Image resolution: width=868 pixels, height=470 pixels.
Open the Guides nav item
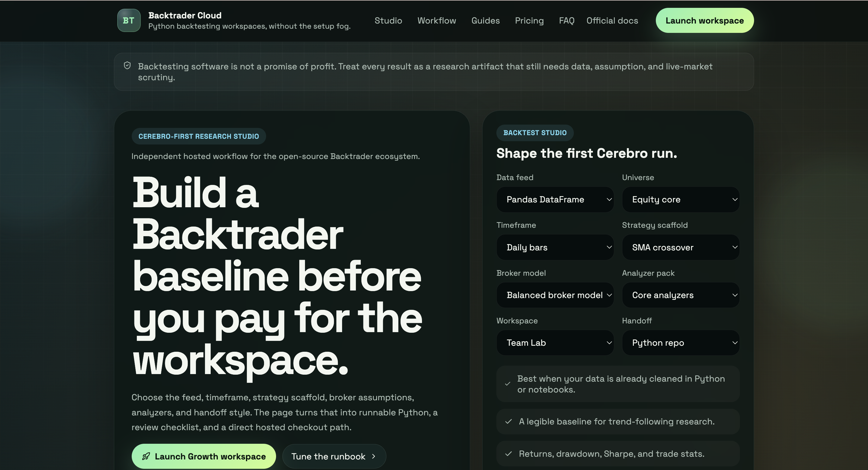(x=485, y=21)
